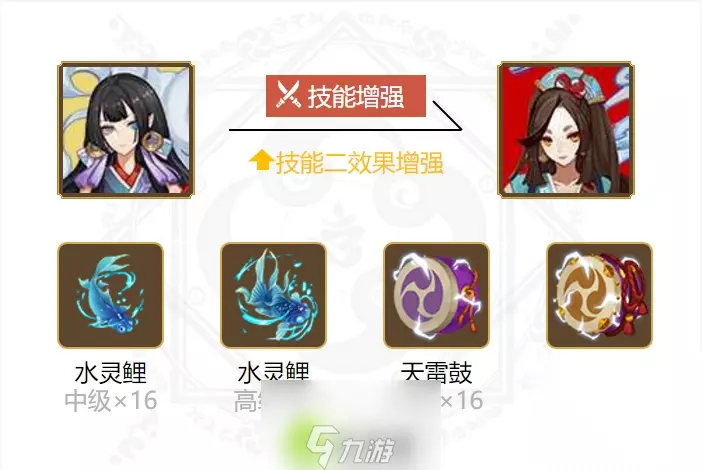Select the brown-haired character portrait on red
The height and width of the screenshot is (470, 702).
tap(566, 130)
